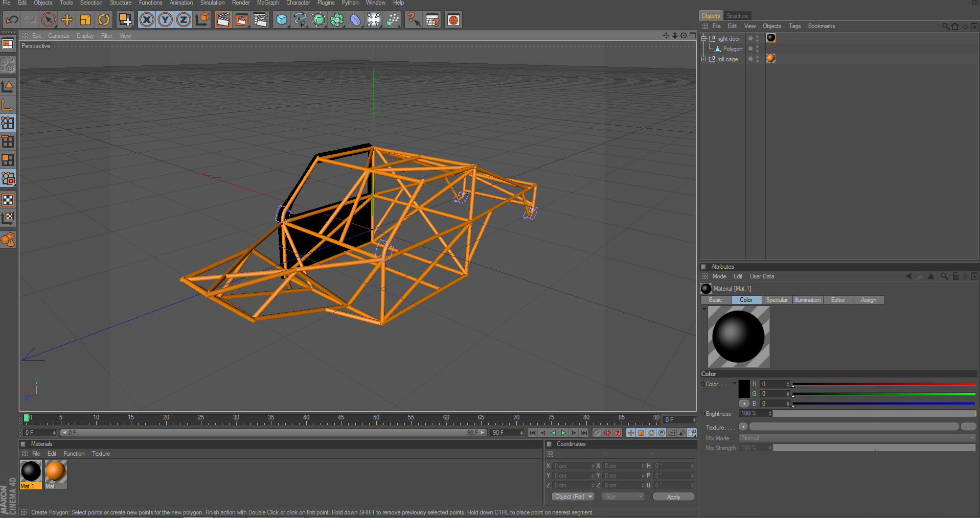Click the Render Active View clapperboard icon

pos(223,20)
